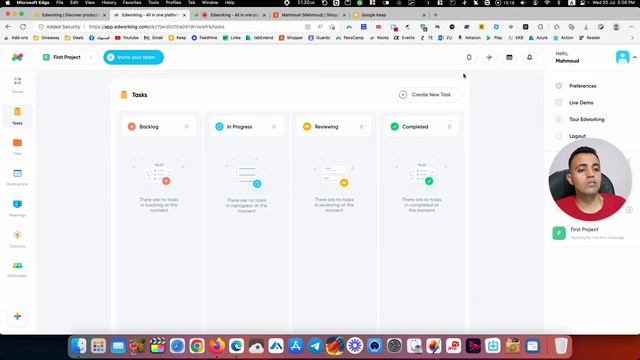The image size is (640, 360).
Task: Open the Youtube bookmark
Action: click(127, 38)
